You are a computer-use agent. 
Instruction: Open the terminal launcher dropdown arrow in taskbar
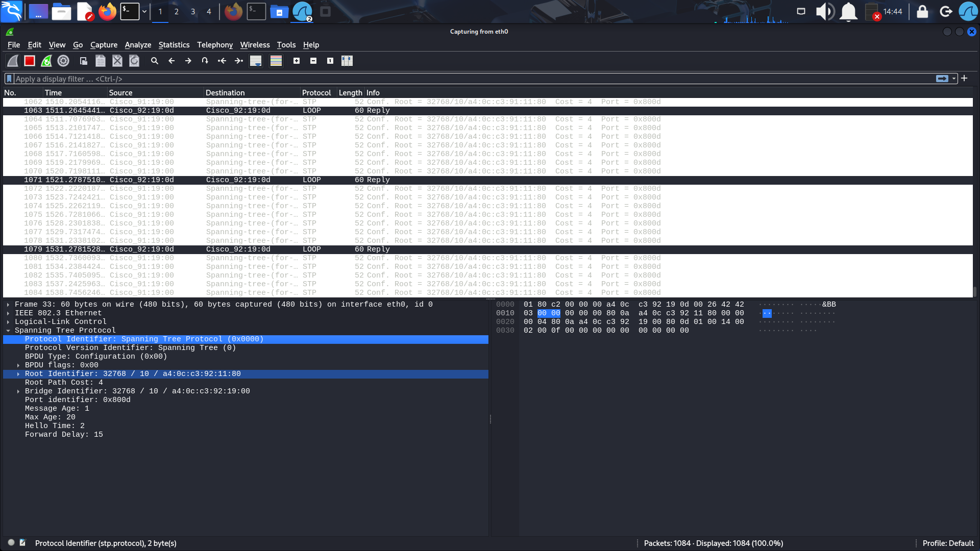point(144,11)
